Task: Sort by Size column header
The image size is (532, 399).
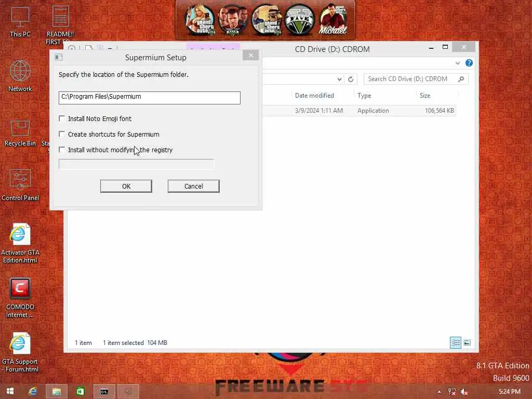Action: point(425,96)
